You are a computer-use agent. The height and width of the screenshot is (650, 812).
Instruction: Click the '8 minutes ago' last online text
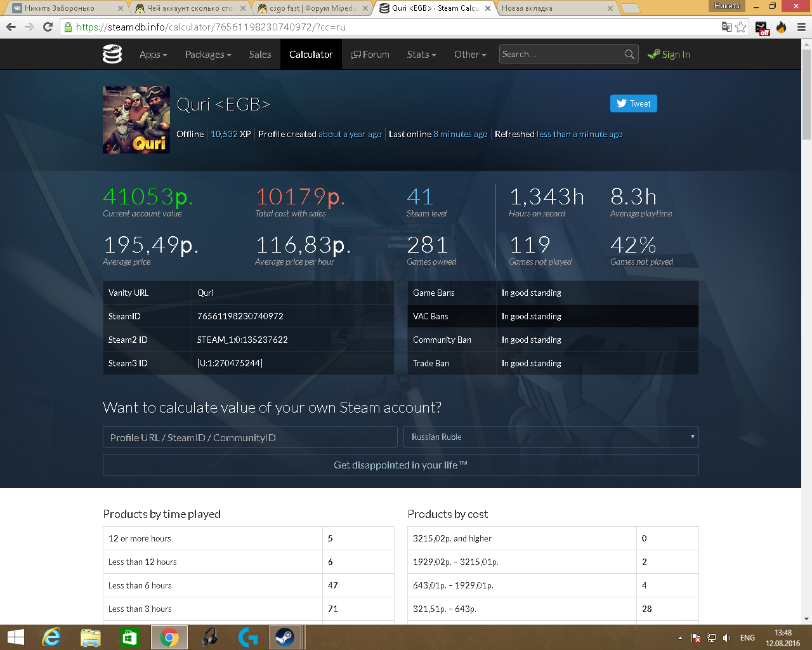coord(461,134)
